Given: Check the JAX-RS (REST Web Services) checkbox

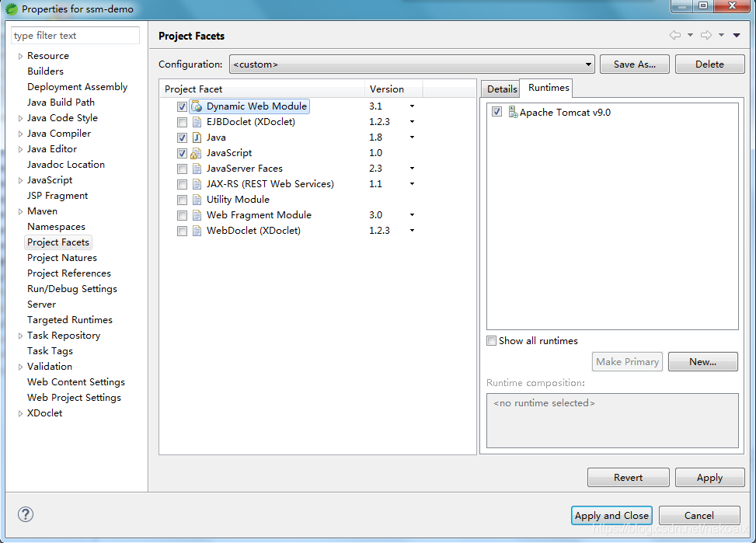Looking at the screenshot, I should coord(183,184).
